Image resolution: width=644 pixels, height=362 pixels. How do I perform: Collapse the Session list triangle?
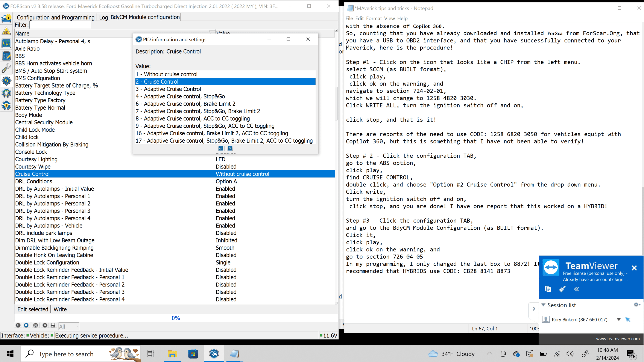click(543, 305)
